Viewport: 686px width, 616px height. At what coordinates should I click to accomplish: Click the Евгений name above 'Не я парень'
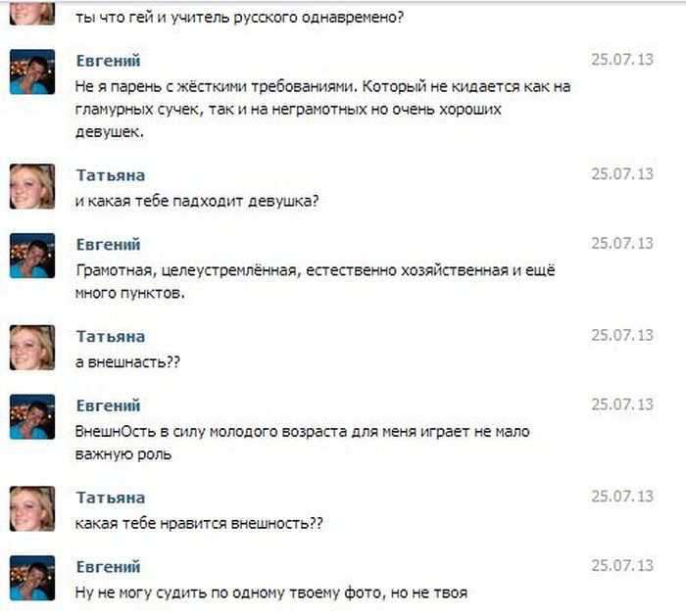108,61
